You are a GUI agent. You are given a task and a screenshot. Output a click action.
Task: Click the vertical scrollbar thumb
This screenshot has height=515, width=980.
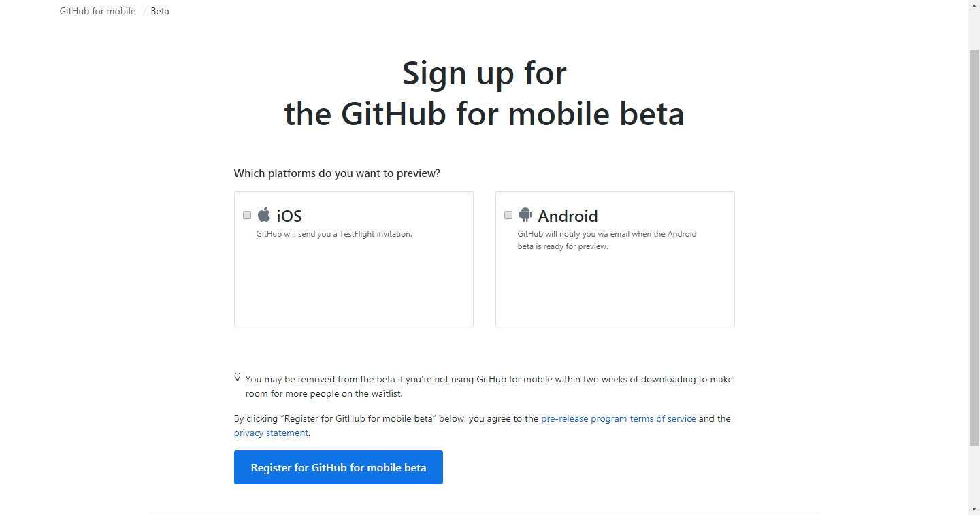974,245
